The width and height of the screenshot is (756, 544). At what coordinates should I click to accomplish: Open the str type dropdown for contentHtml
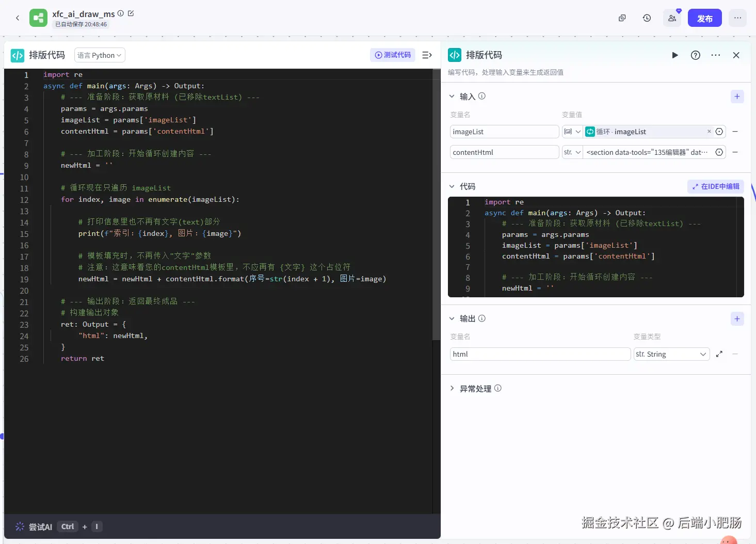(x=572, y=152)
